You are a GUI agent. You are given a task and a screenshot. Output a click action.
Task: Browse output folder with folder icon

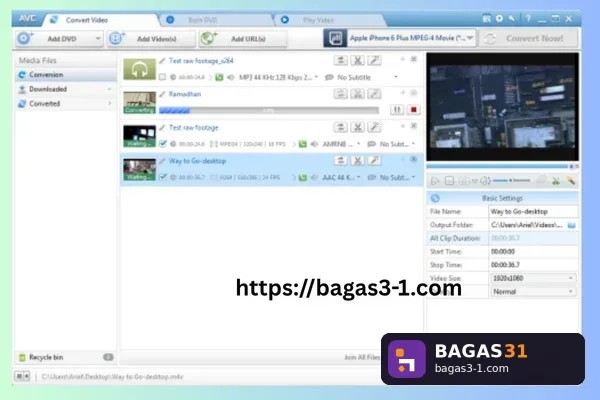(571, 225)
